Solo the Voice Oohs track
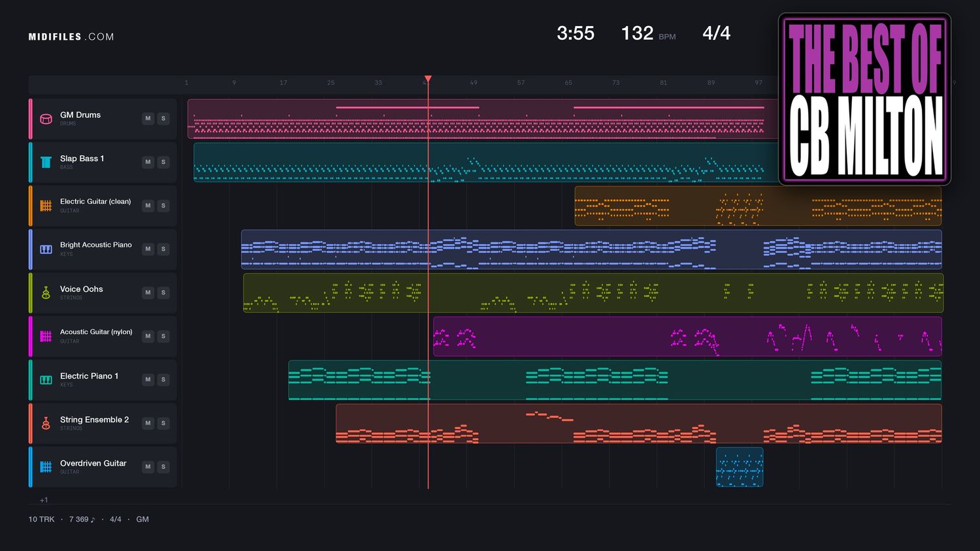Image resolution: width=980 pixels, height=551 pixels. (163, 292)
